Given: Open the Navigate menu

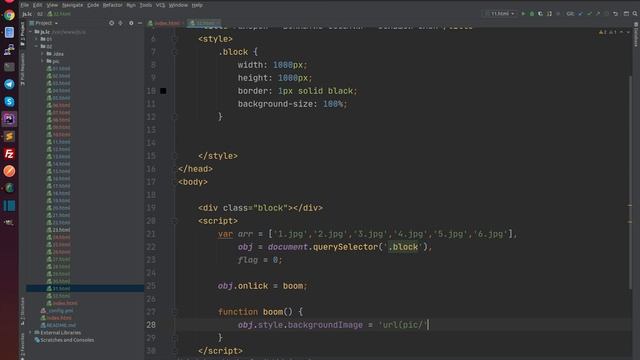Looking at the screenshot, I should [x=72, y=5].
